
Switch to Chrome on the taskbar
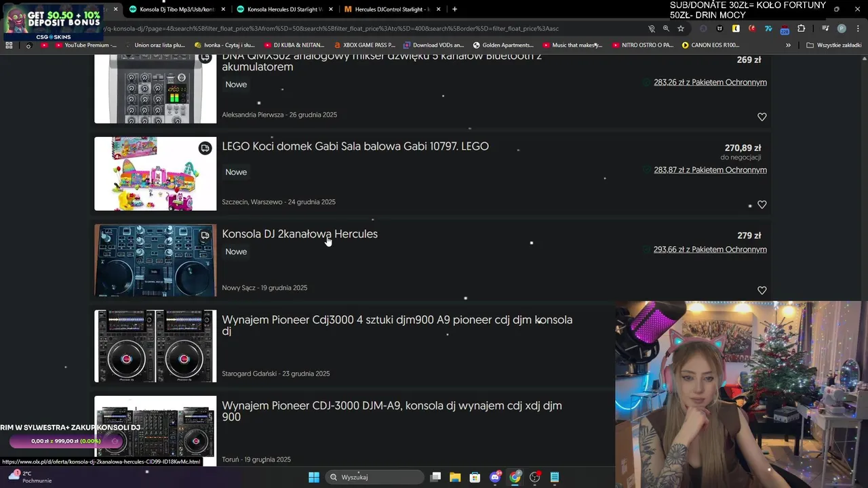click(515, 477)
